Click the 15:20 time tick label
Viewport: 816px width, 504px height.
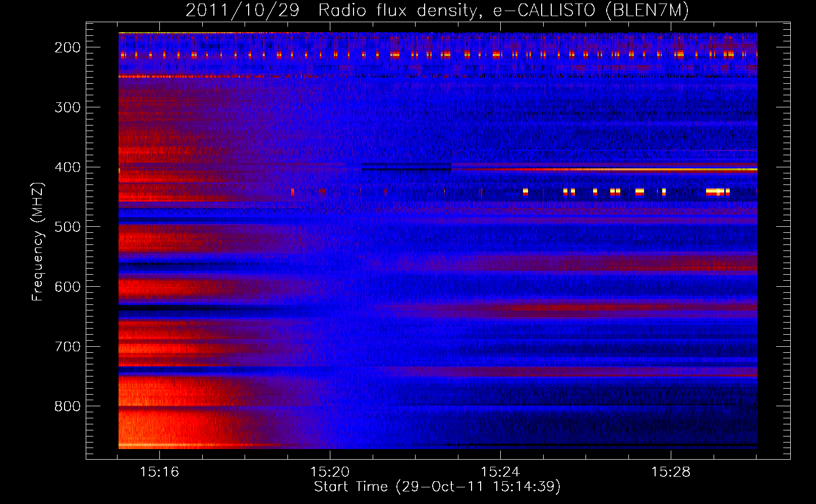point(330,472)
